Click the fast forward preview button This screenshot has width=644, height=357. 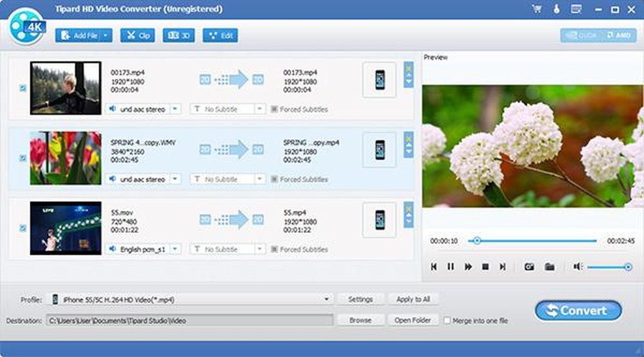[468, 267]
